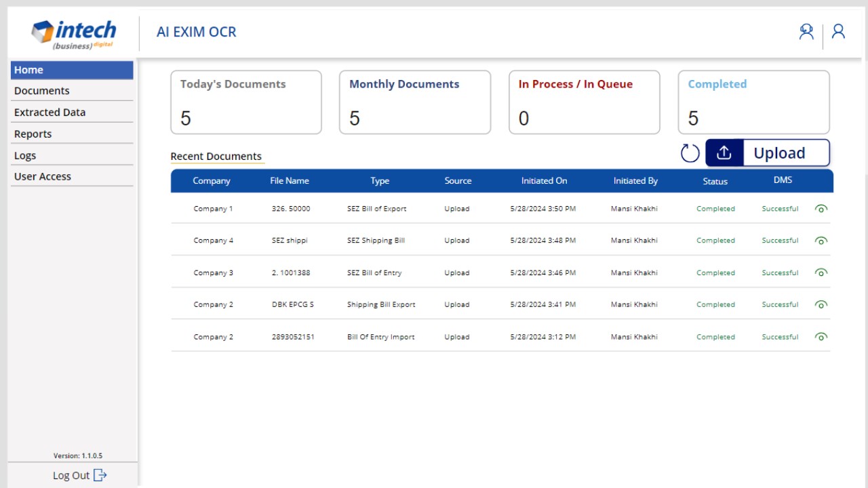Open the In Process / In Queue card
This screenshot has width=868, height=488.
pos(585,102)
